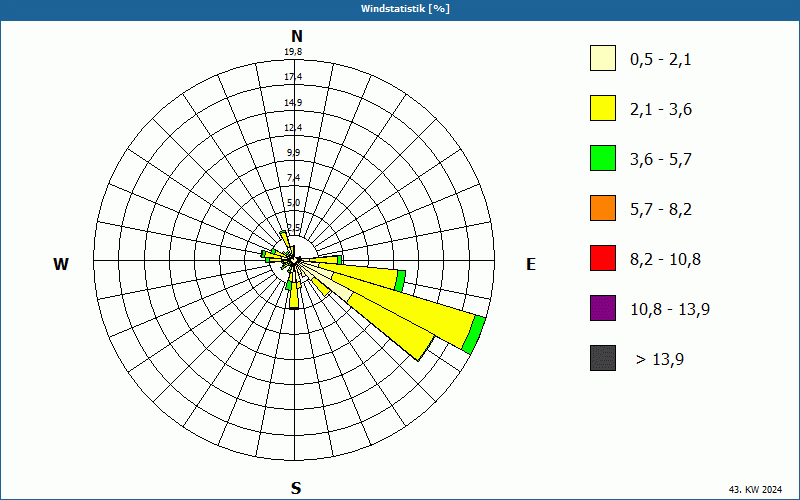Click the red 8,2 - 10,8 legend swatch
Screen dimensions: 800x500
pyautogui.click(x=603, y=258)
